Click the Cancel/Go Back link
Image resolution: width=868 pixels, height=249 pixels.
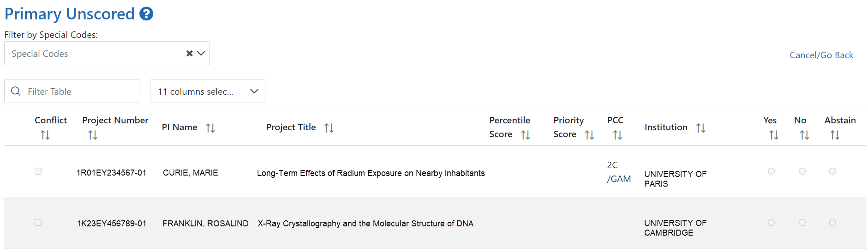click(821, 55)
